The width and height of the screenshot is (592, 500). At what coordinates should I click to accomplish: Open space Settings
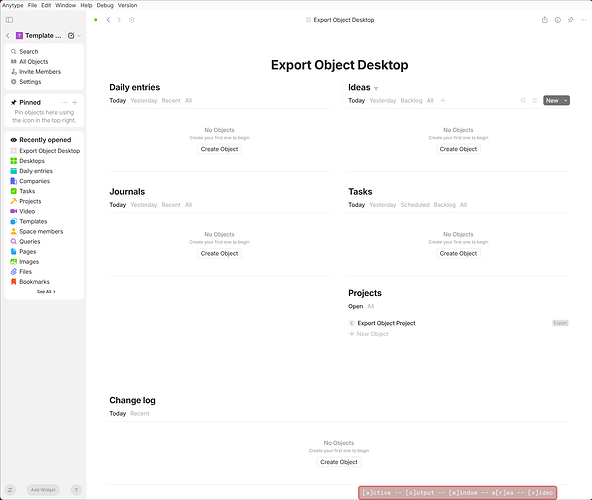click(30, 82)
